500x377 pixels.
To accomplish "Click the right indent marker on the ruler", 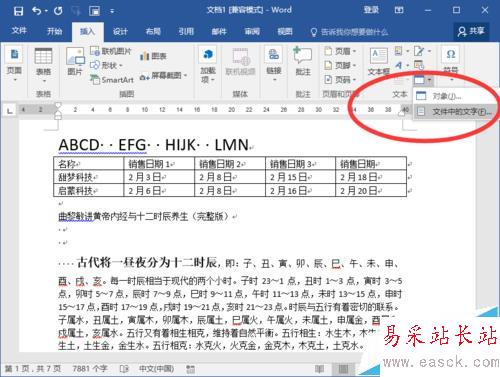I will (402, 113).
